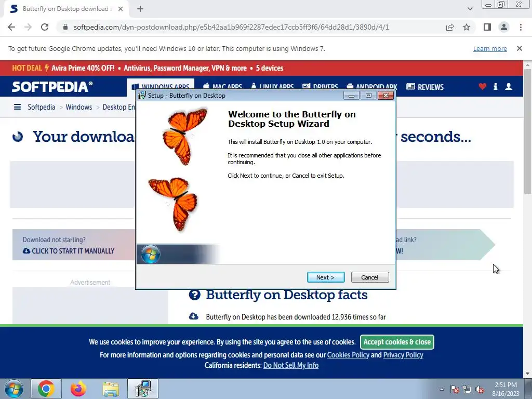The image size is (532, 399).
Task: Open the Linux Apps menu
Action: pyautogui.click(x=272, y=87)
